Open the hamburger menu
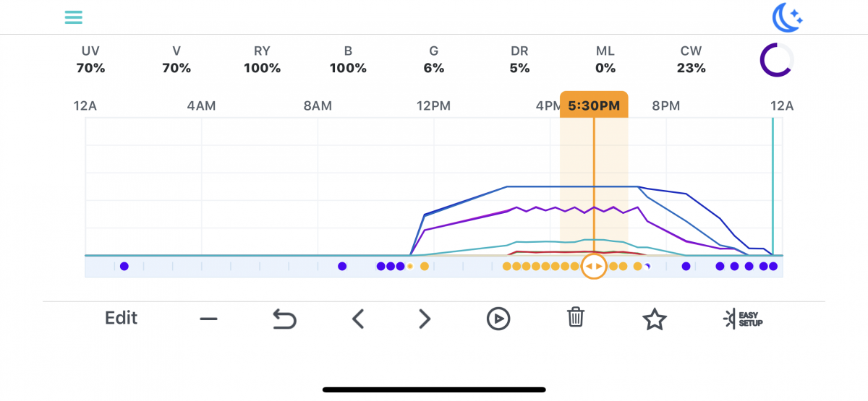This screenshot has width=868, height=401. pyautogui.click(x=73, y=17)
